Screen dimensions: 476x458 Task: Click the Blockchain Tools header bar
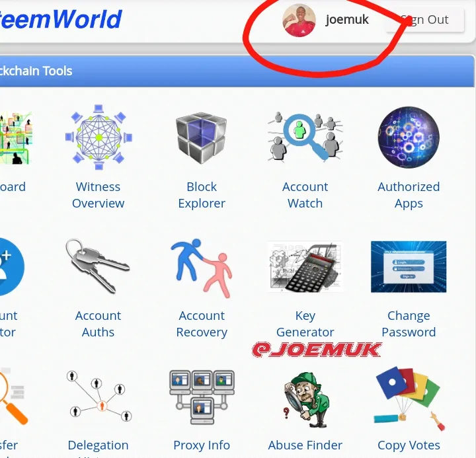point(237,71)
